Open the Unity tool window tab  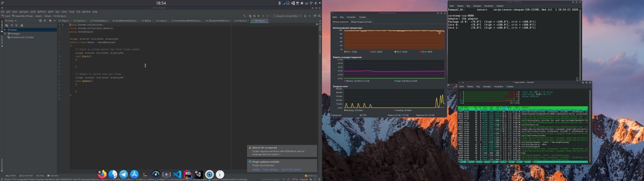pos(40,175)
